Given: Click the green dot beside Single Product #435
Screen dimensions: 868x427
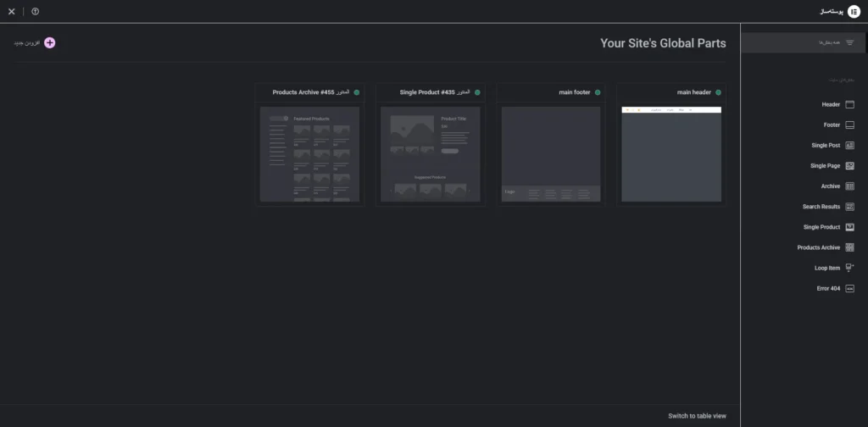Looking at the screenshot, I should tap(477, 92).
